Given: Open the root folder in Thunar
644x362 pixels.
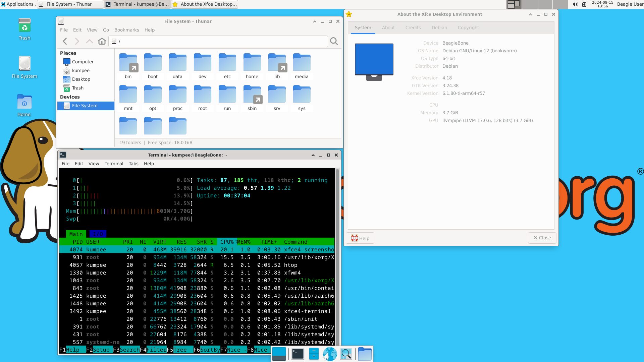Looking at the screenshot, I should (202, 98).
